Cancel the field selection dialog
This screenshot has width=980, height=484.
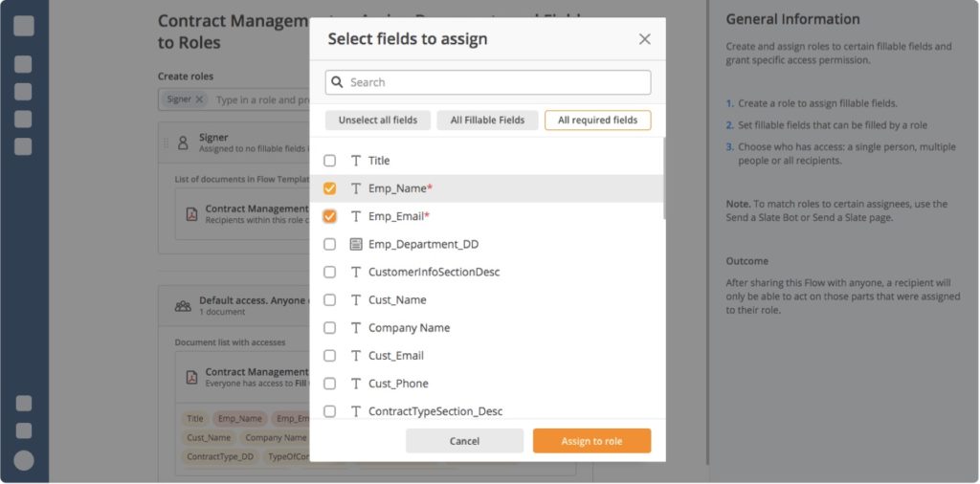tap(464, 441)
